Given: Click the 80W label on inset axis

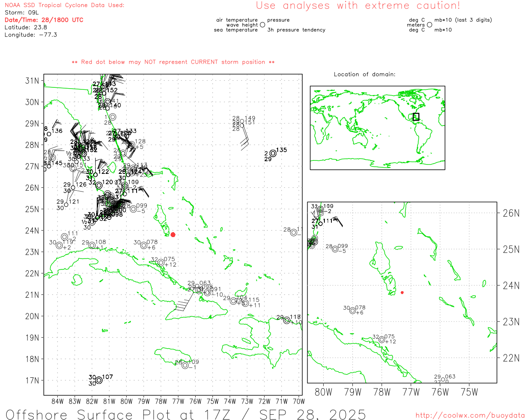Looking at the screenshot, I should click(323, 392).
